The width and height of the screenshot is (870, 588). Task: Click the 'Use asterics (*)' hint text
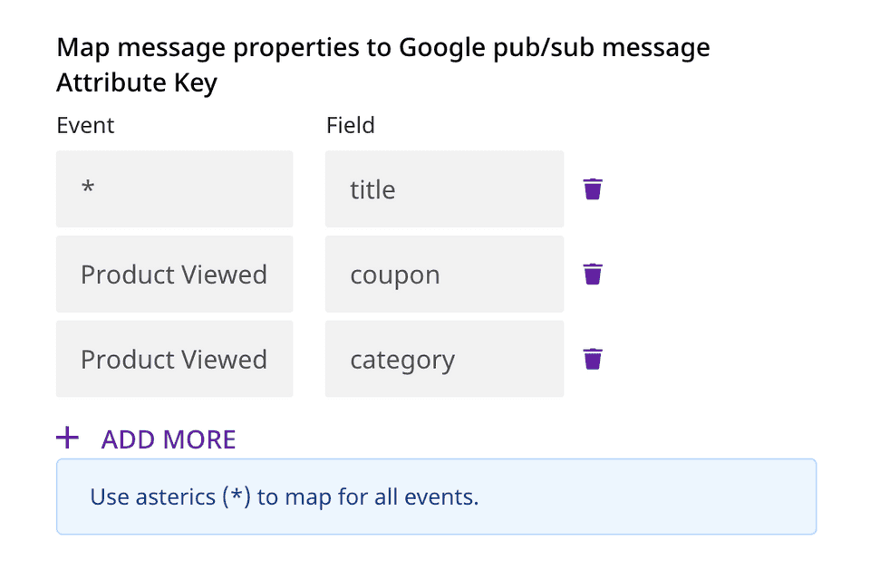click(x=285, y=496)
